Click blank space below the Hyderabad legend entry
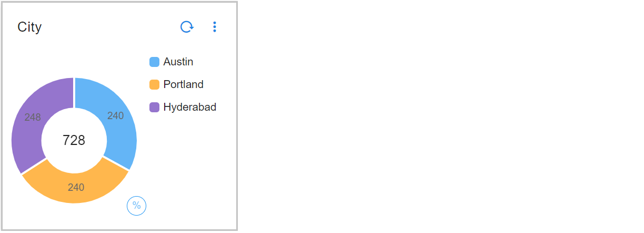 (x=184, y=153)
